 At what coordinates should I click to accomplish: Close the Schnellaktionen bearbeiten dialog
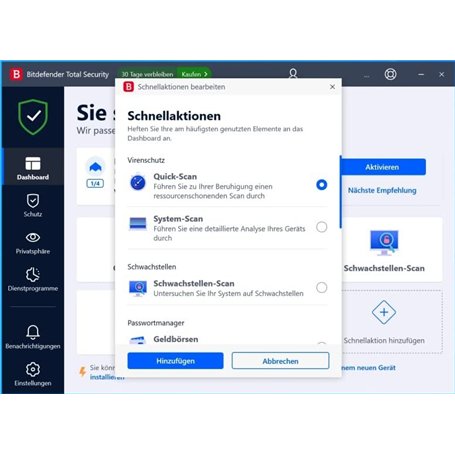(332, 87)
